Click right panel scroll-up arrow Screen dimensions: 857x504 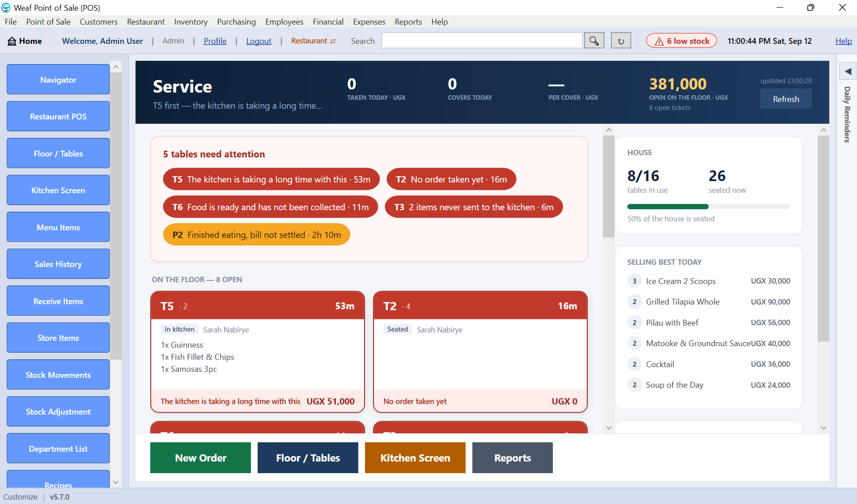(x=823, y=130)
